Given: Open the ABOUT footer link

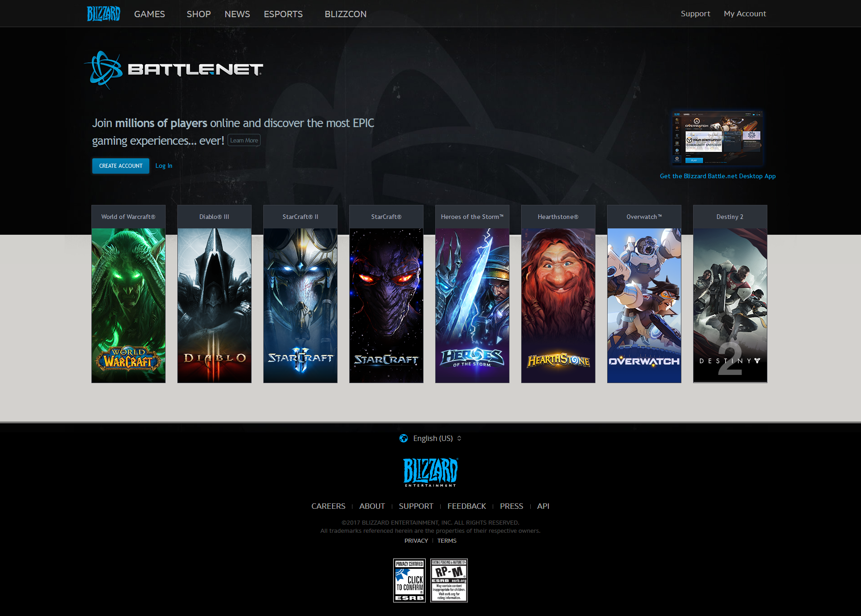Looking at the screenshot, I should point(372,506).
